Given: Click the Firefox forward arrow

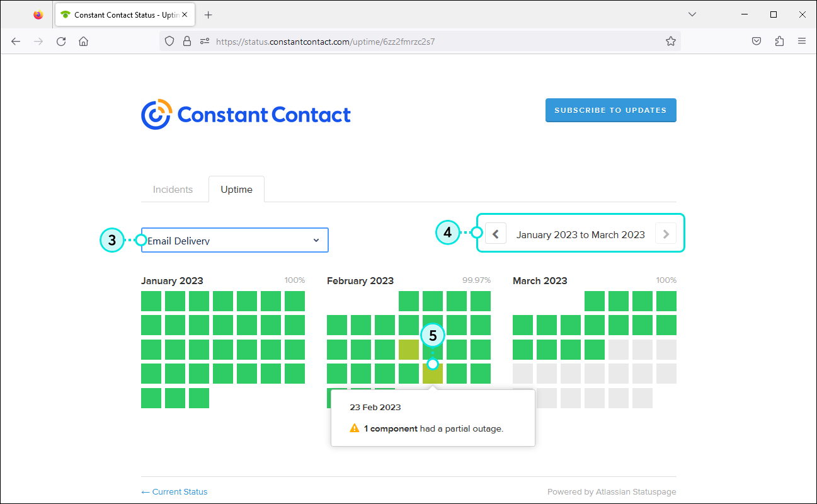Looking at the screenshot, I should coord(38,41).
